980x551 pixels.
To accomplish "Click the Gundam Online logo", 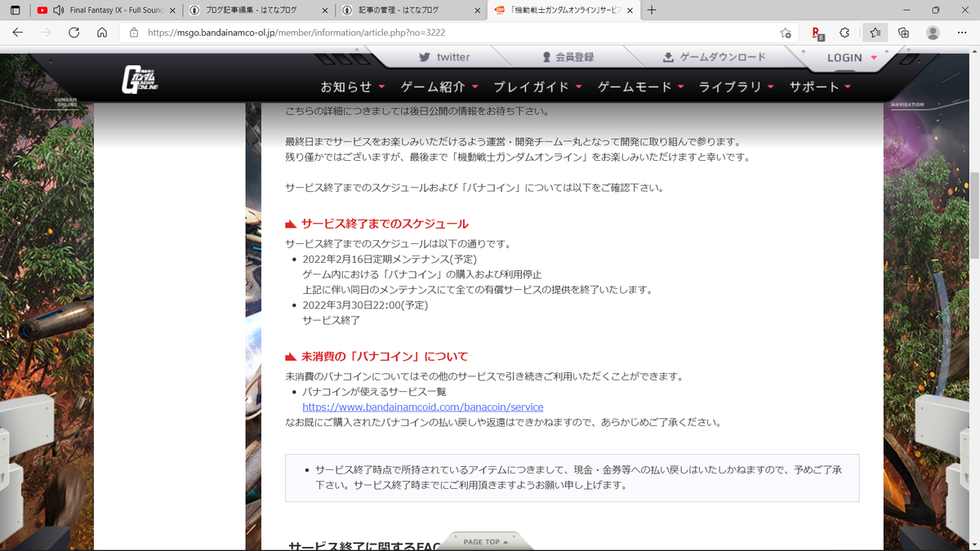I will pyautogui.click(x=139, y=80).
